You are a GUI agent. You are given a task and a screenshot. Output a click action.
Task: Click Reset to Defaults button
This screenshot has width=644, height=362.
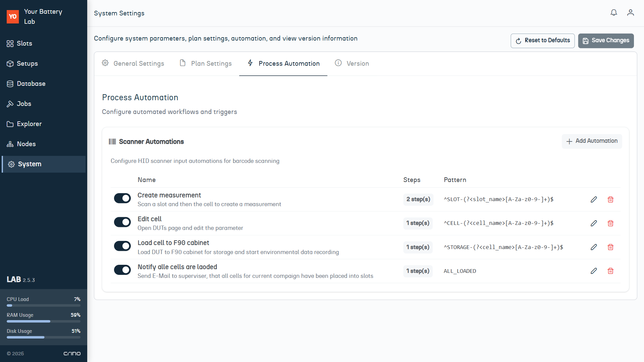(542, 41)
